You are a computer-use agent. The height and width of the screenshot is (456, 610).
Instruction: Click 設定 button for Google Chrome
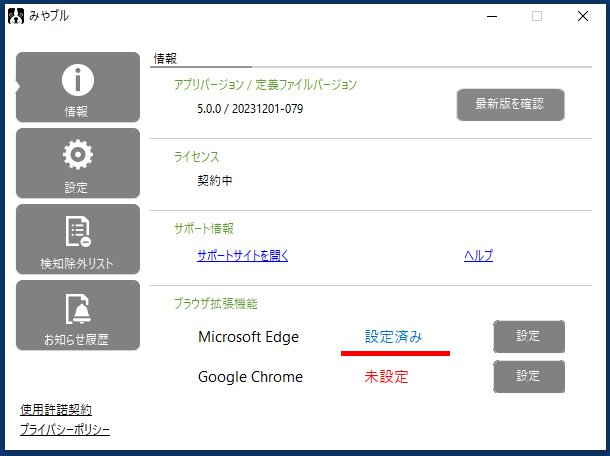529,376
